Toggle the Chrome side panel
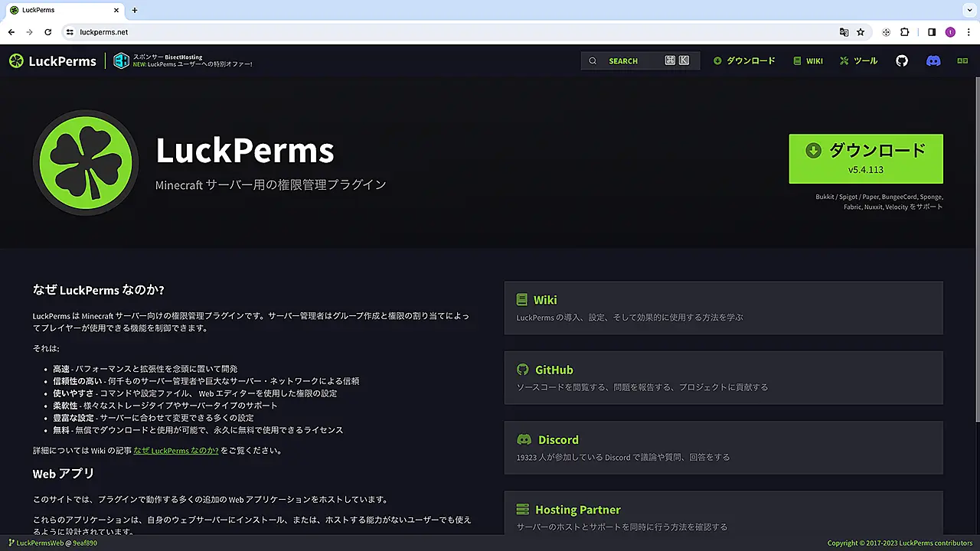 pos(932,32)
